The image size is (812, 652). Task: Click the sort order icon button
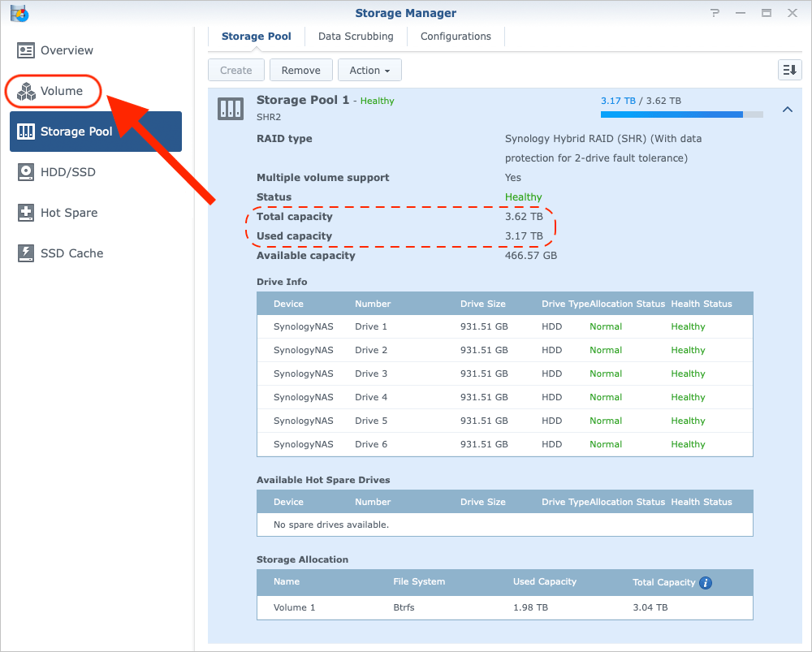tap(790, 70)
